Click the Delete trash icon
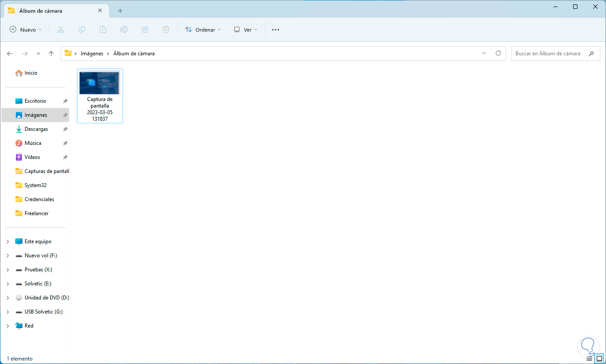Image resolution: width=606 pixels, height=364 pixels. (x=166, y=29)
